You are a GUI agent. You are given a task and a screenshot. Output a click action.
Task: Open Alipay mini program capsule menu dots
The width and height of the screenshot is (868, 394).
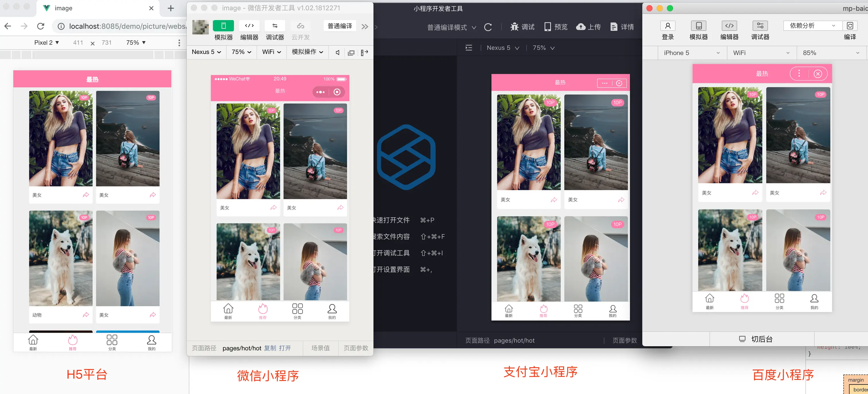605,83
